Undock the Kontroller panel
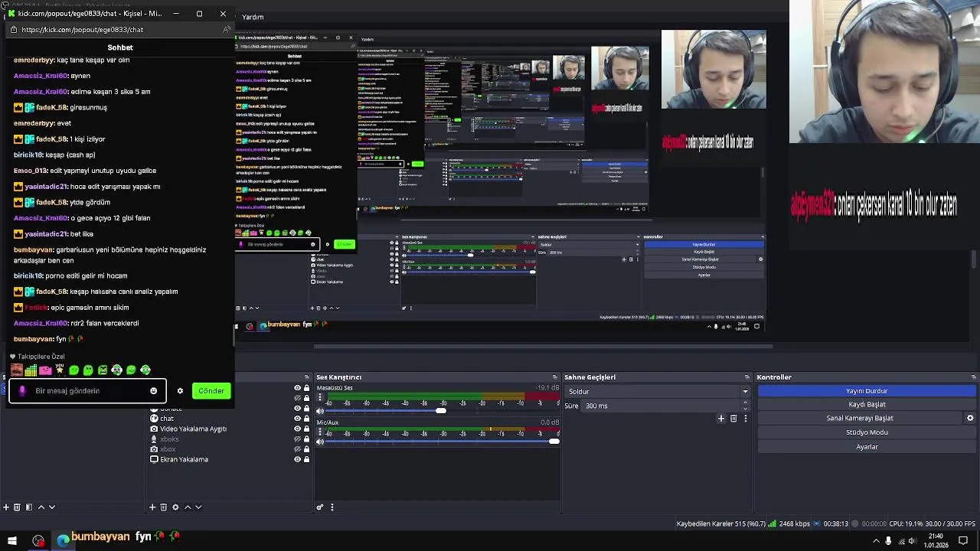Viewport: 980px width, 551px height. point(974,377)
